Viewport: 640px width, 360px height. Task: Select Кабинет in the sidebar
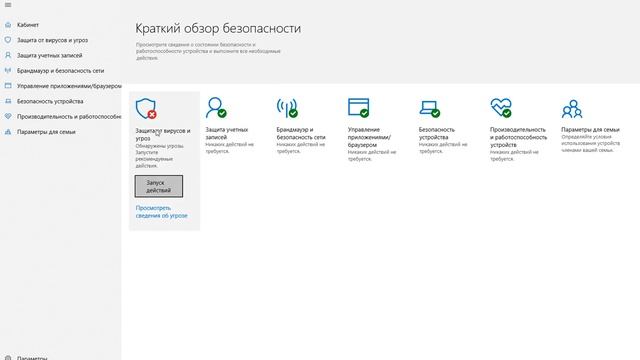pos(28,25)
